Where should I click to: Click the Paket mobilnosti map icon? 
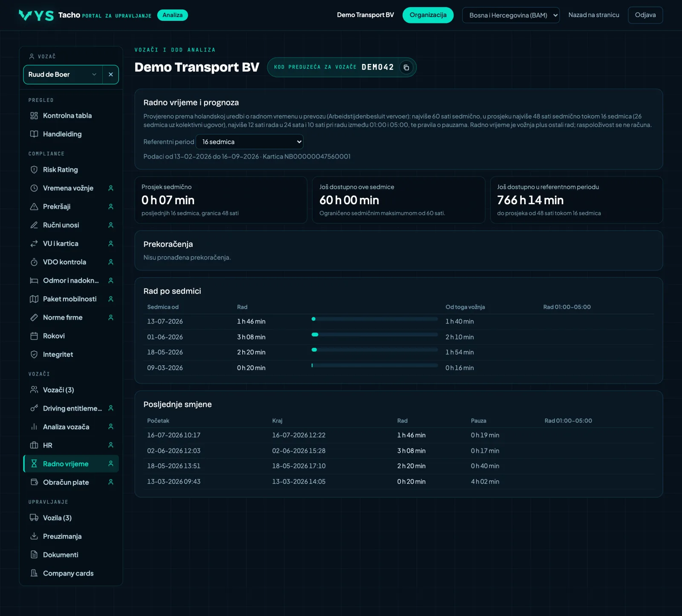tap(34, 299)
